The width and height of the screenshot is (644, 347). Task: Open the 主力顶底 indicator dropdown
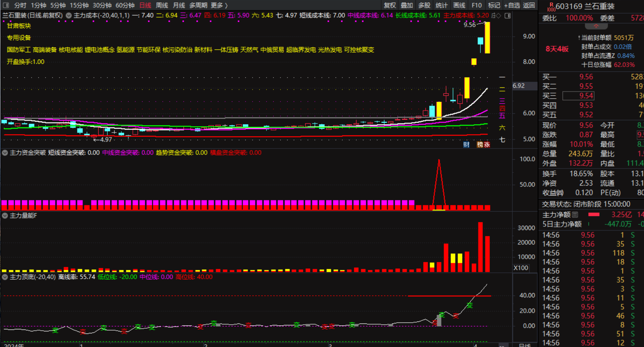point(5,277)
